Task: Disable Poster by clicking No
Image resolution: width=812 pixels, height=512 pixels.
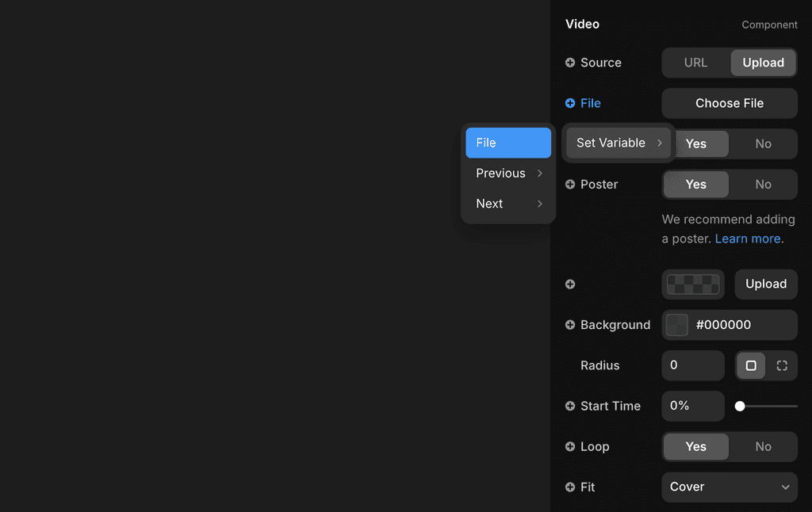Action: click(763, 184)
